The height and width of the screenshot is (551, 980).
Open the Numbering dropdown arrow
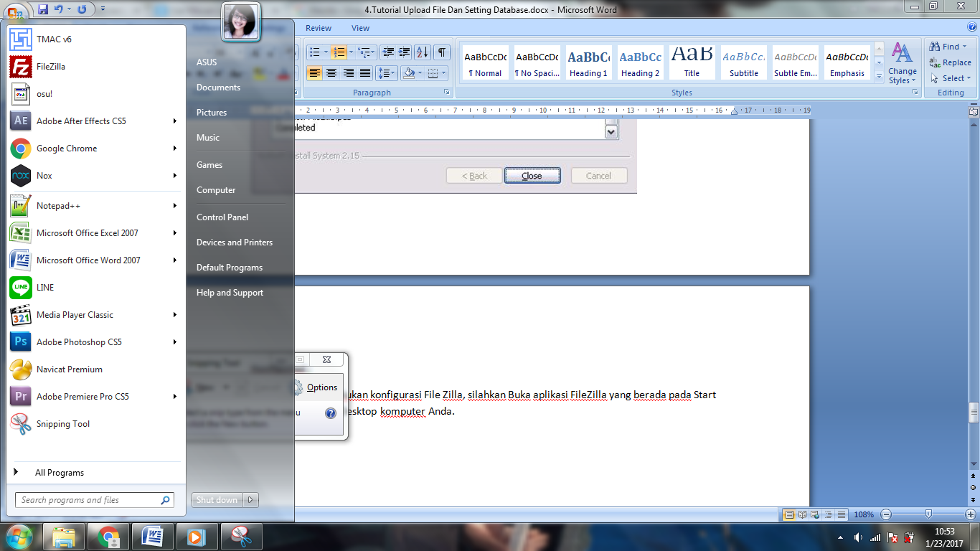pyautogui.click(x=350, y=52)
